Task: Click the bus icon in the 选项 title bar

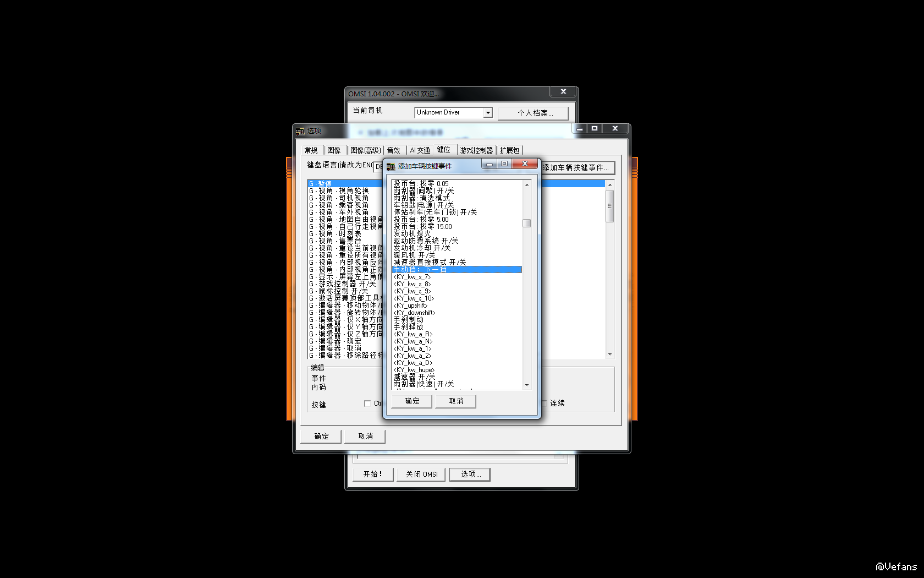Action: pyautogui.click(x=300, y=131)
